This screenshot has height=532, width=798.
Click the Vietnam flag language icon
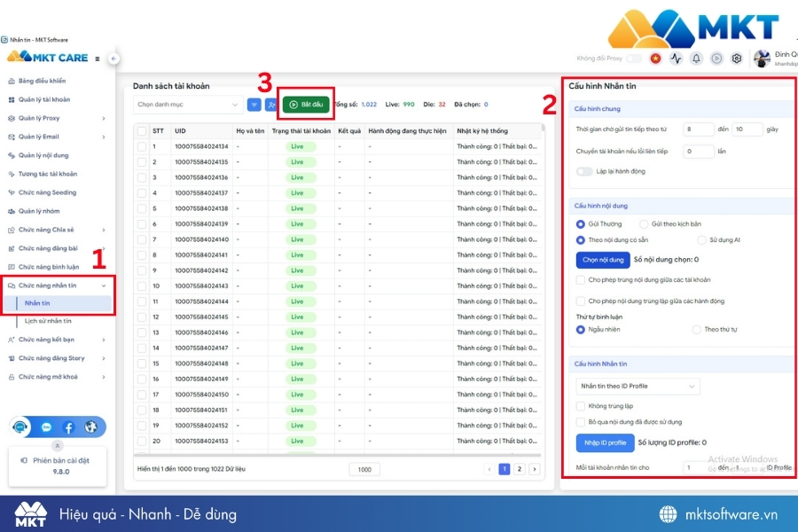click(655, 59)
